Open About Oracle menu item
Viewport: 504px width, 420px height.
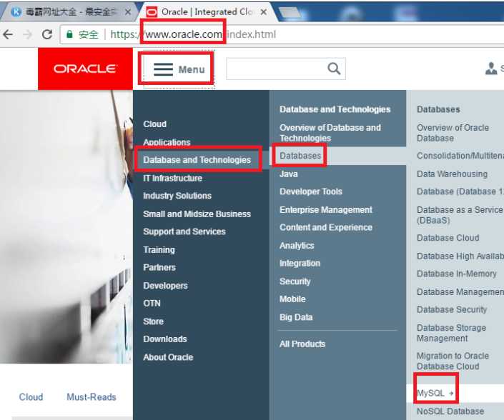tap(168, 357)
